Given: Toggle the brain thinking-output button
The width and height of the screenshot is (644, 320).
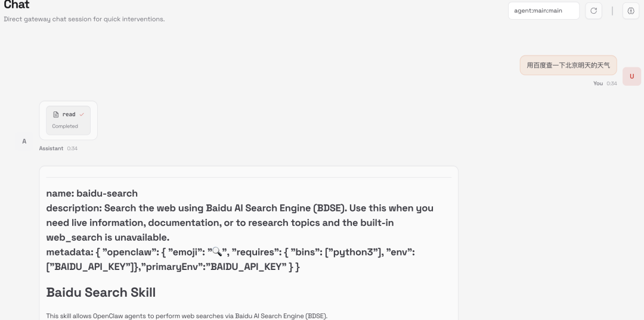Looking at the screenshot, I should point(631,11).
